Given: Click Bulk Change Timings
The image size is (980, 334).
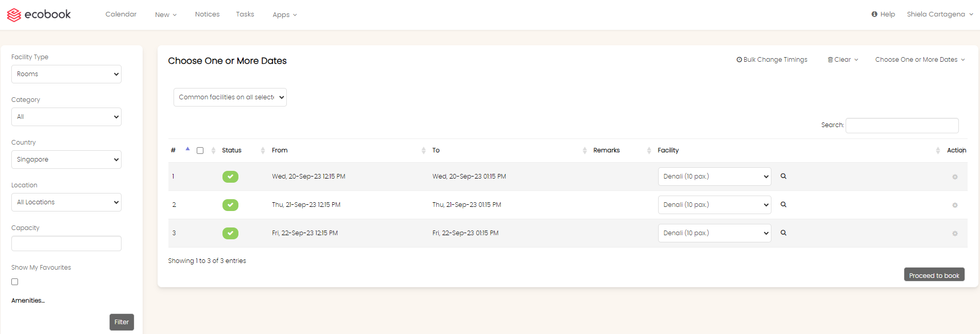Looking at the screenshot, I should click(772, 60).
